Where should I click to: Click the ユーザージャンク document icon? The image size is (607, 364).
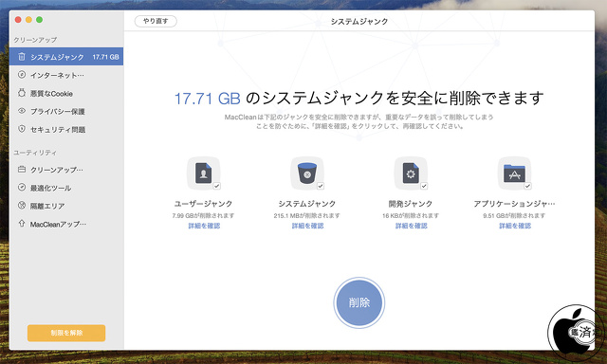pos(203,173)
